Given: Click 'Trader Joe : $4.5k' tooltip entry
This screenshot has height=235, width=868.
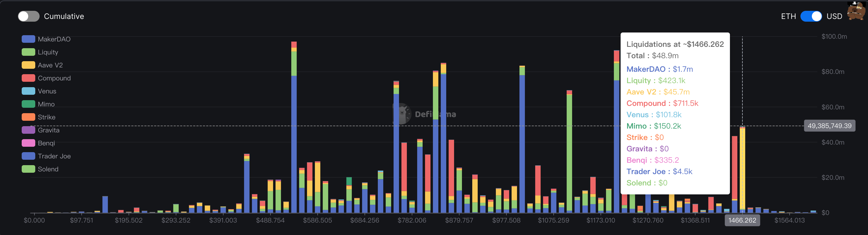Looking at the screenshot, I should coord(659,171).
